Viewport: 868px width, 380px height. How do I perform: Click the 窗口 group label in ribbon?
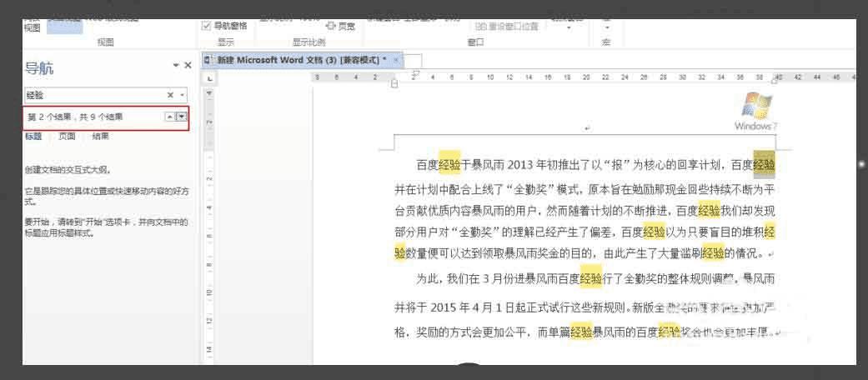tap(476, 42)
